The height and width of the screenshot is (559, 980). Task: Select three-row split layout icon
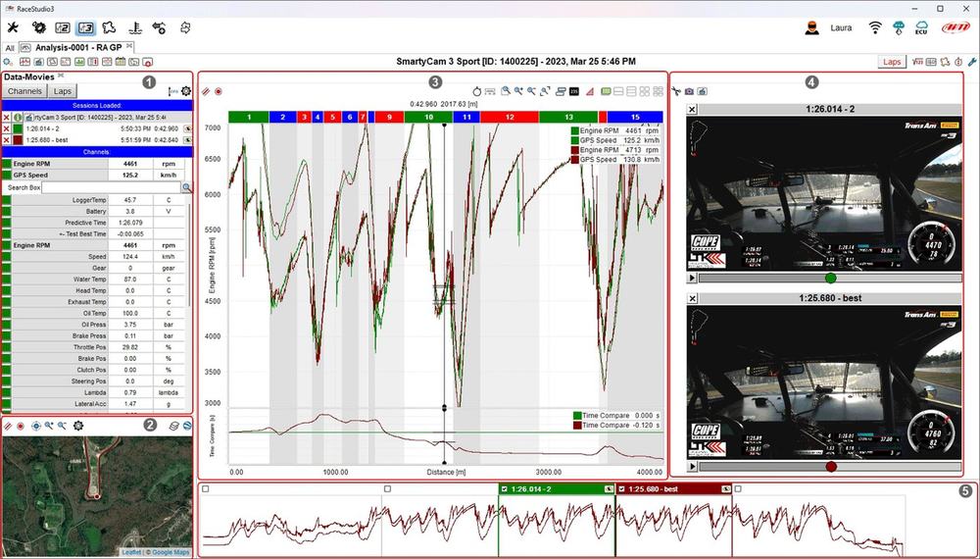point(631,91)
